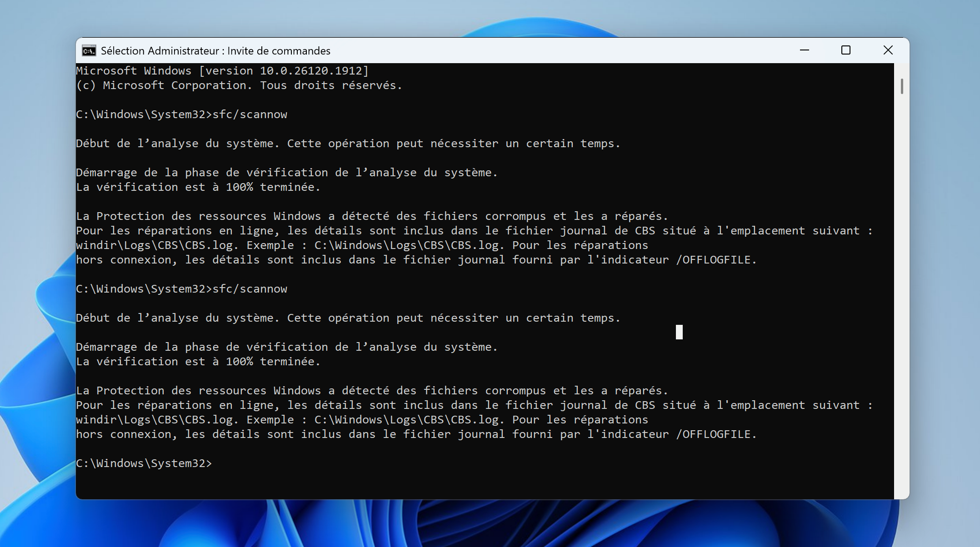Click the final empty C:\Windows\System32> prompt
Screen dimensions: 980x547
coord(144,463)
